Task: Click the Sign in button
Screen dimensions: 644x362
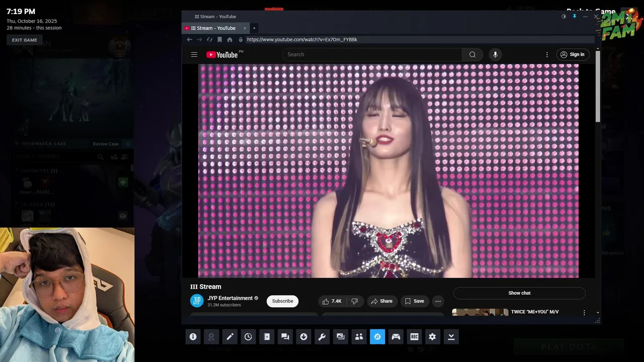Action: pyautogui.click(x=573, y=54)
